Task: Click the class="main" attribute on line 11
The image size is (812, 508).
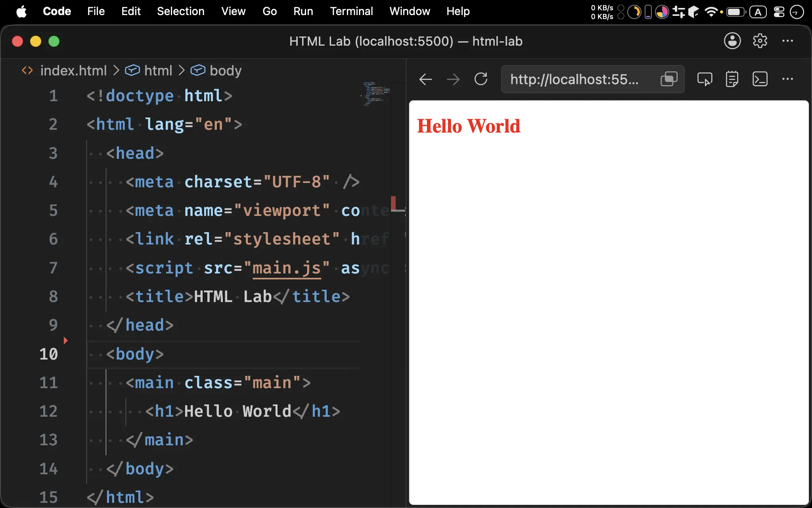Action: [243, 383]
